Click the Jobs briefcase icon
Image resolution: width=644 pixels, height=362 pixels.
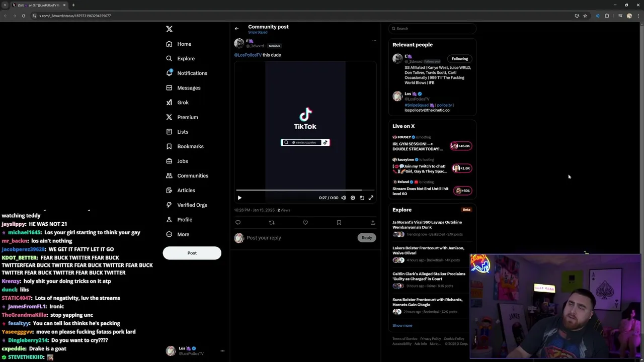(169, 161)
